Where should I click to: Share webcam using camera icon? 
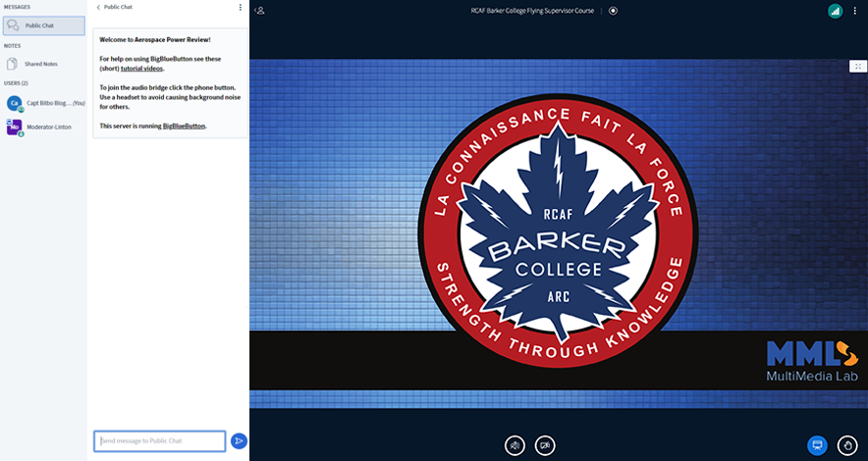point(545,445)
